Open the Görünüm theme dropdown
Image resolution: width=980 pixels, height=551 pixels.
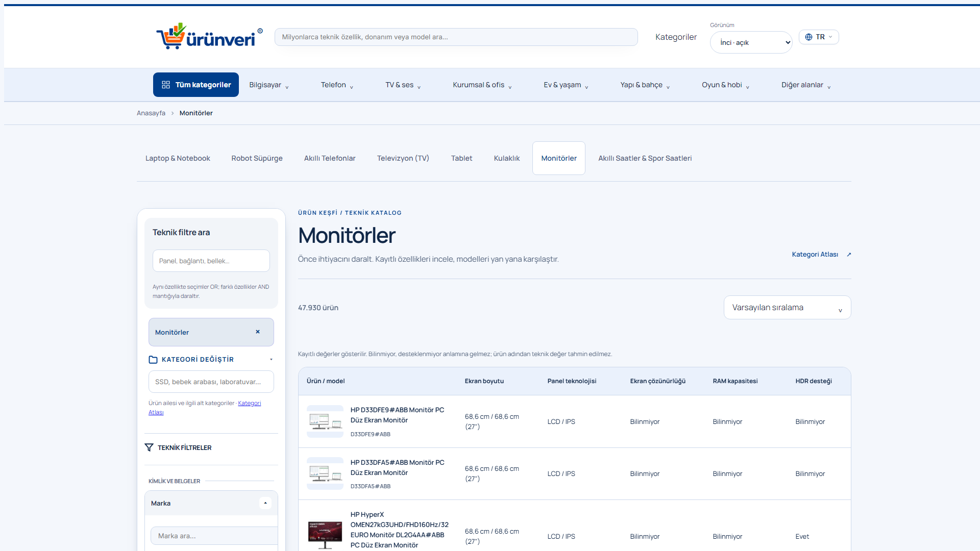coord(751,42)
